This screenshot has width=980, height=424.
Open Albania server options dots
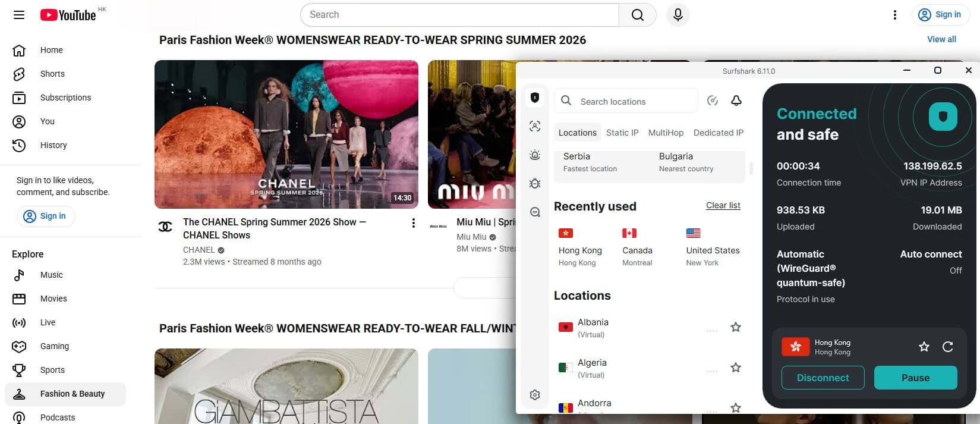711,331
